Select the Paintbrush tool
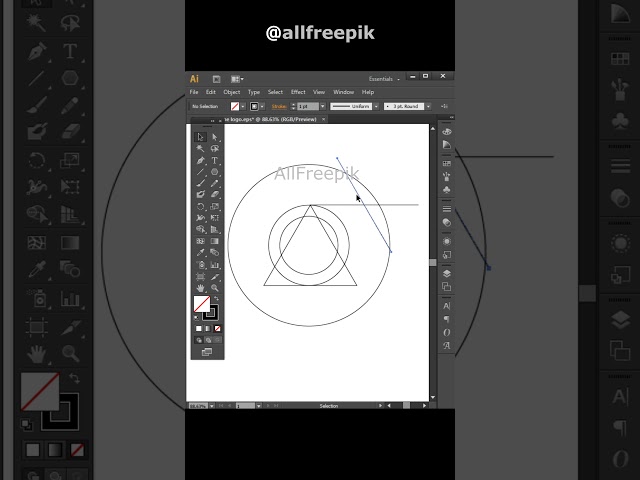 point(200,183)
